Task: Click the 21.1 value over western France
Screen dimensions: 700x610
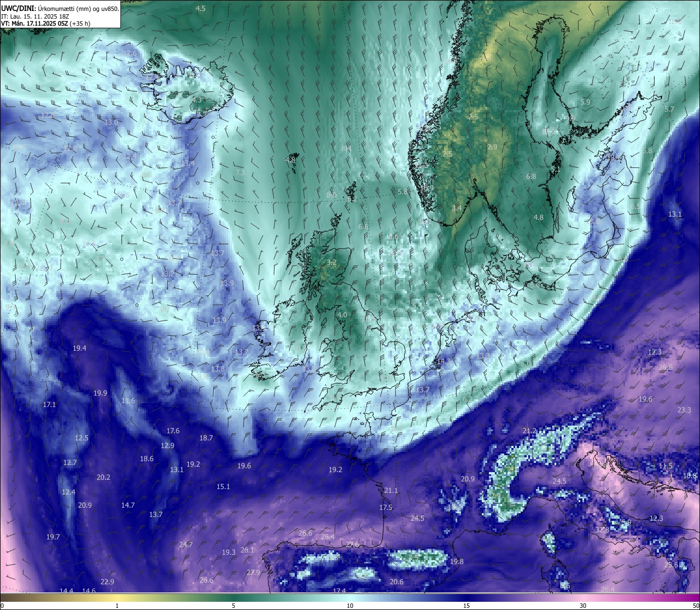Action: (x=391, y=490)
